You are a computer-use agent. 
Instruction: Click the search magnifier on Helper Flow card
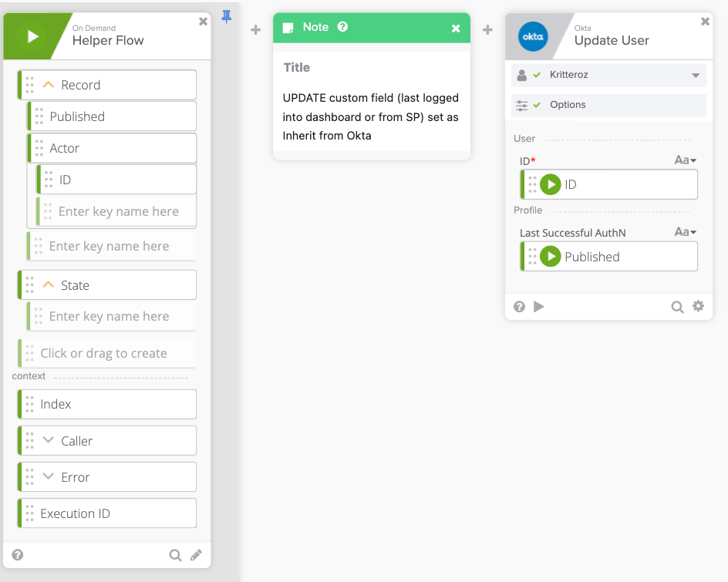175,555
